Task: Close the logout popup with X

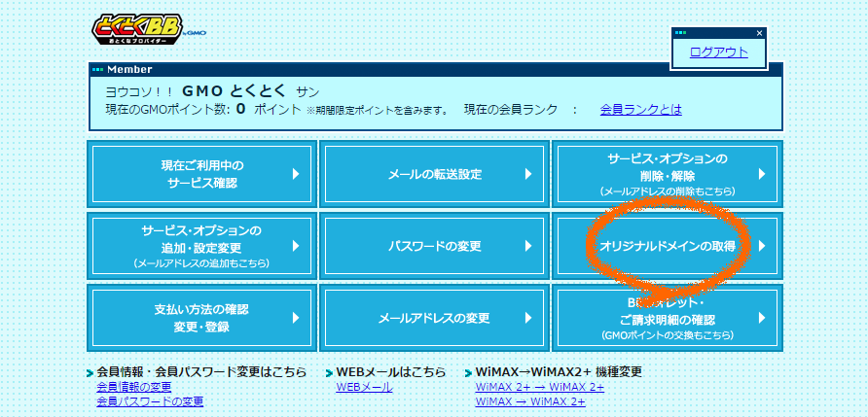Action: click(x=759, y=33)
